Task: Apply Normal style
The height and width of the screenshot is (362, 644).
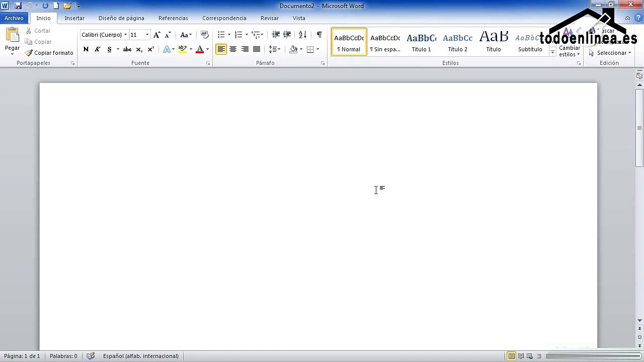Action: point(349,42)
